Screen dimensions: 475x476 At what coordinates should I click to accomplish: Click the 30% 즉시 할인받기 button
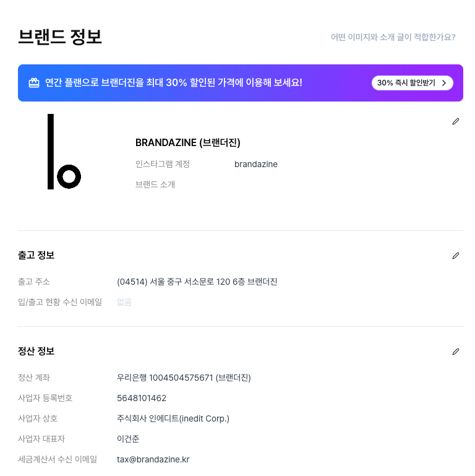(412, 83)
